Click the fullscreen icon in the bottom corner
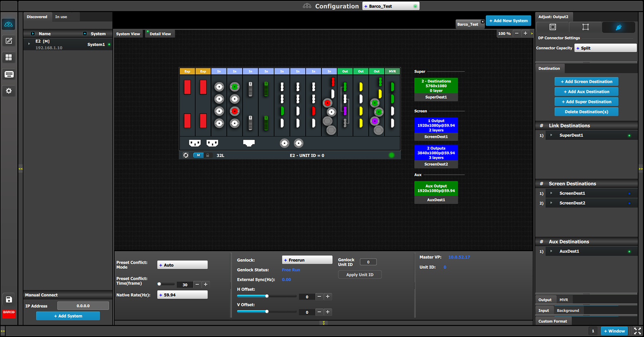 click(x=637, y=331)
